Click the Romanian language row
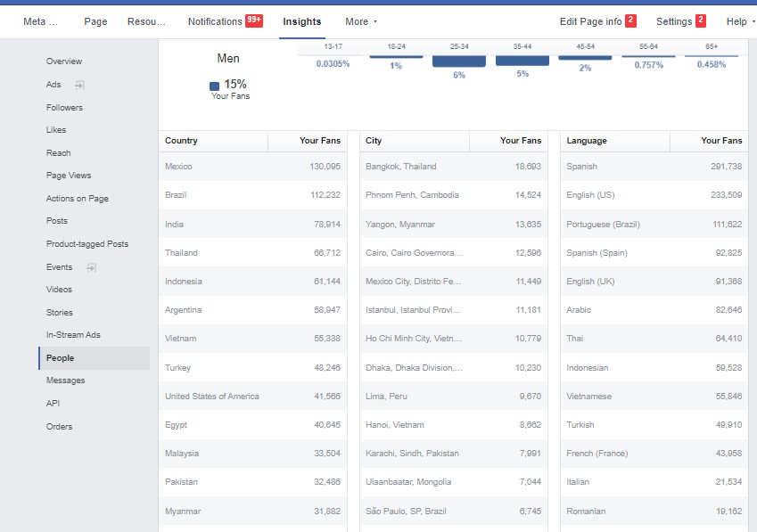 click(654, 512)
